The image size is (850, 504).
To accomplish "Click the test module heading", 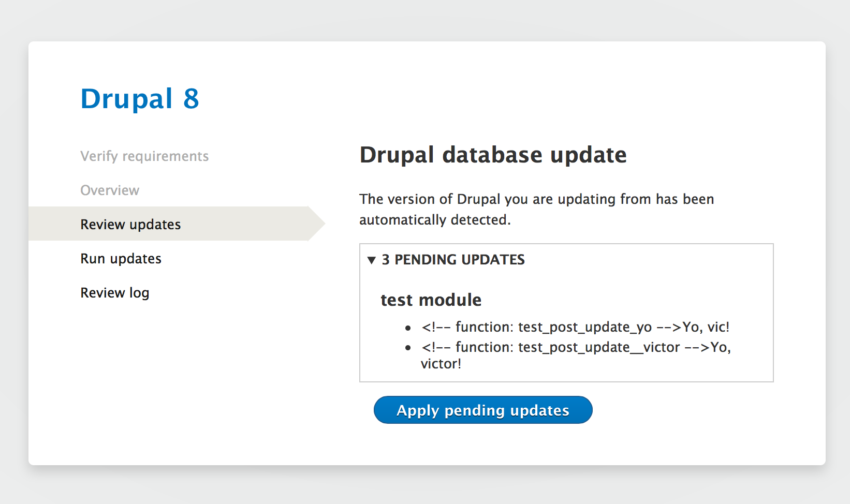I will click(431, 300).
